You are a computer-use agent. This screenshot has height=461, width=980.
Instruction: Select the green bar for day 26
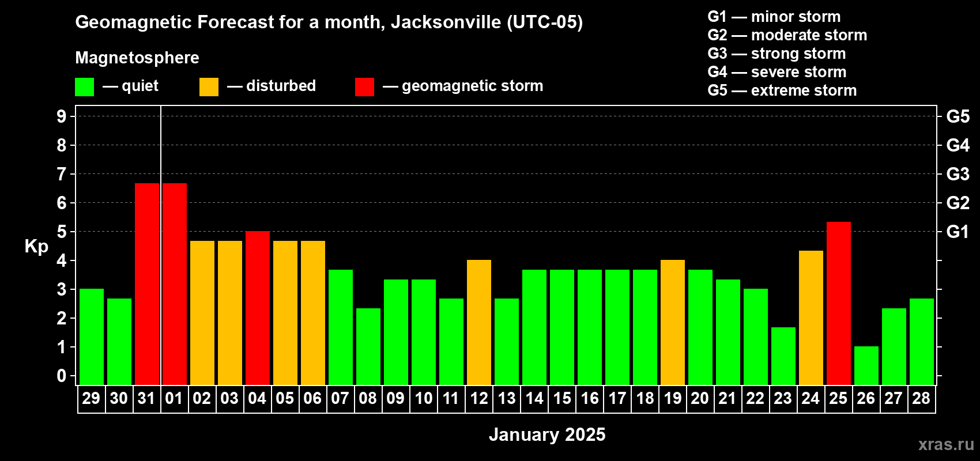click(866, 366)
